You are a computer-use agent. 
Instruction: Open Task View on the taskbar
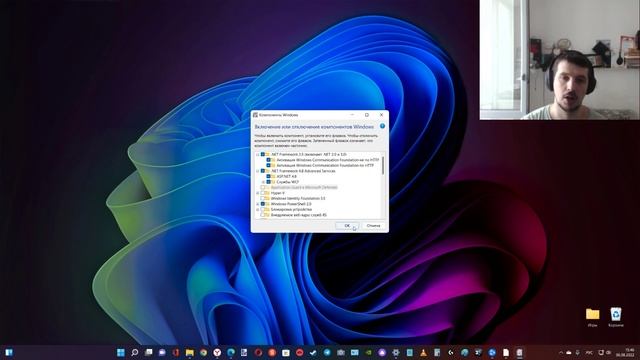149,352
